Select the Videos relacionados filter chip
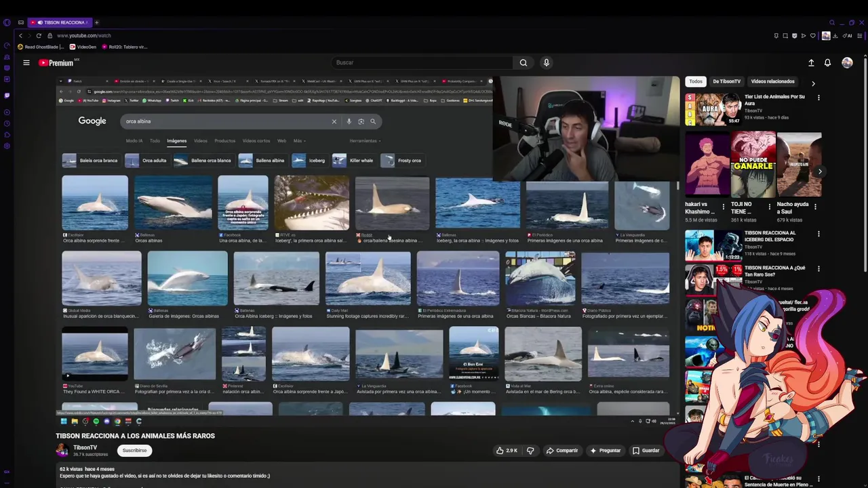Image resolution: width=868 pixels, height=488 pixels. click(x=772, y=81)
